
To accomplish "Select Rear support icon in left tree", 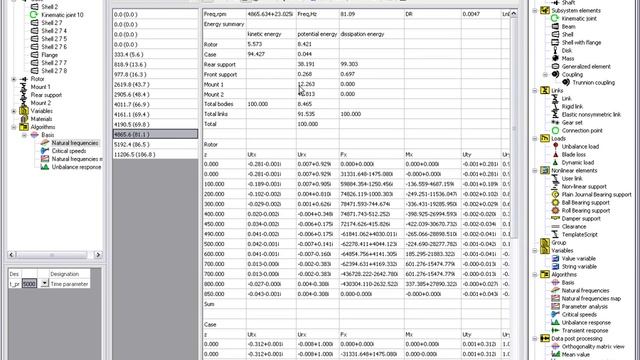I will pyautogui.click(x=24, y=95).
